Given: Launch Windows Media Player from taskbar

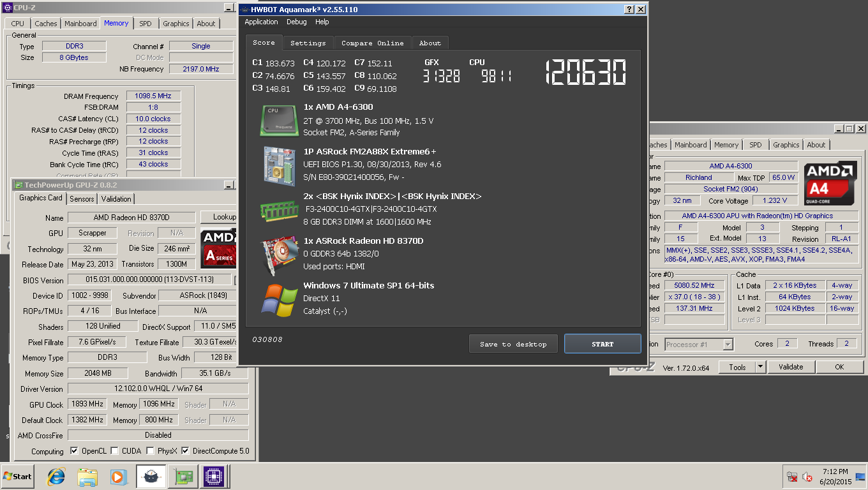Looking at the screenshot, I should coord(118,476).
